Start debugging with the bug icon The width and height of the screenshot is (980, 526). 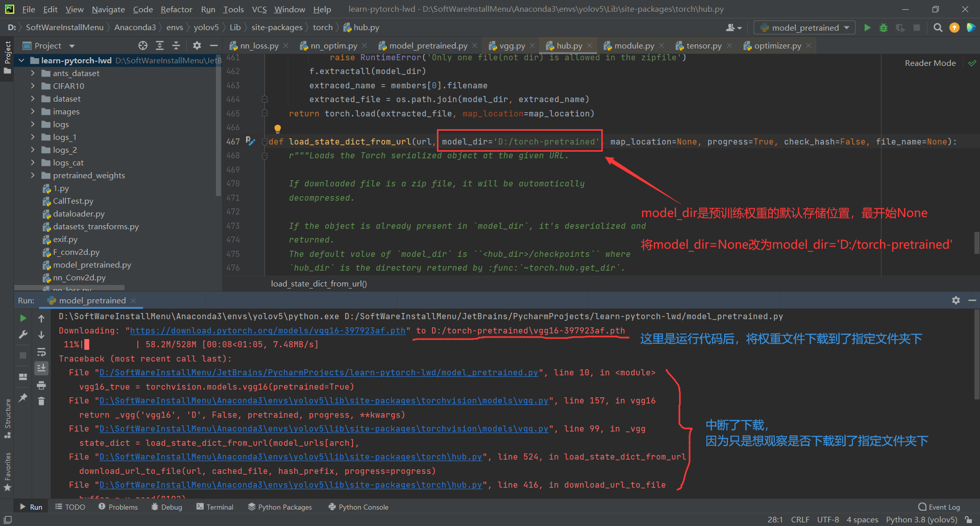point(884,28)
